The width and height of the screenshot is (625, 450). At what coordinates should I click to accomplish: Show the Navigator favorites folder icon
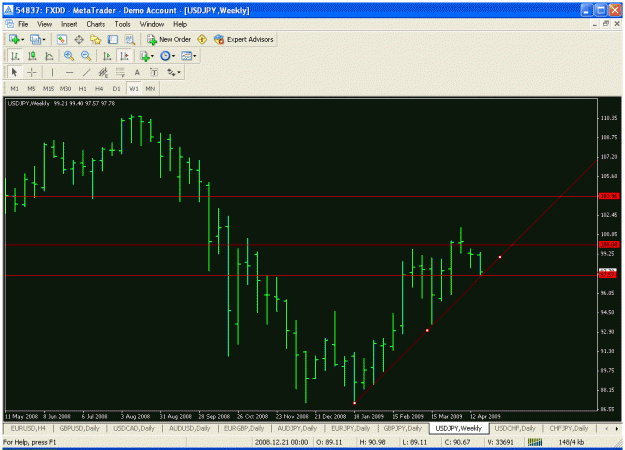click(x=96, y=39)
